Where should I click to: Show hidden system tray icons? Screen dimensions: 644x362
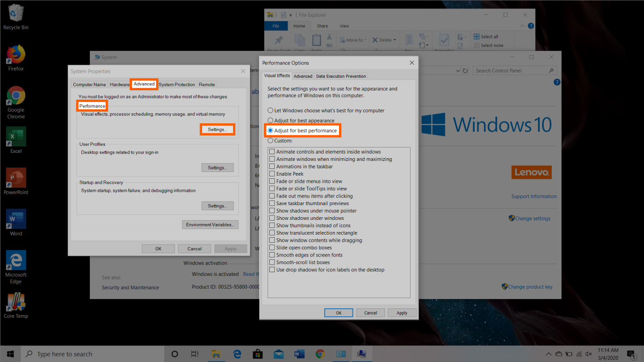coord(549,354)
